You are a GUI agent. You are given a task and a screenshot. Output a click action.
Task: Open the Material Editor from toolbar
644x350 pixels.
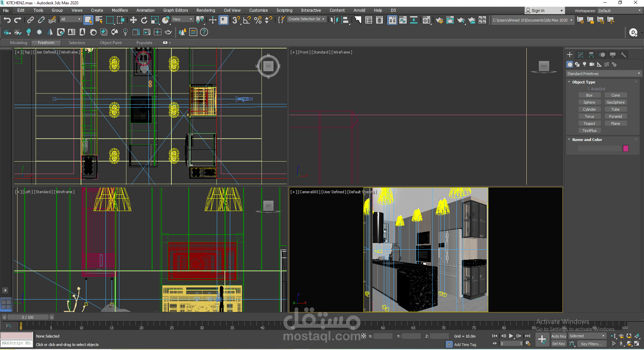pos(427,21)
